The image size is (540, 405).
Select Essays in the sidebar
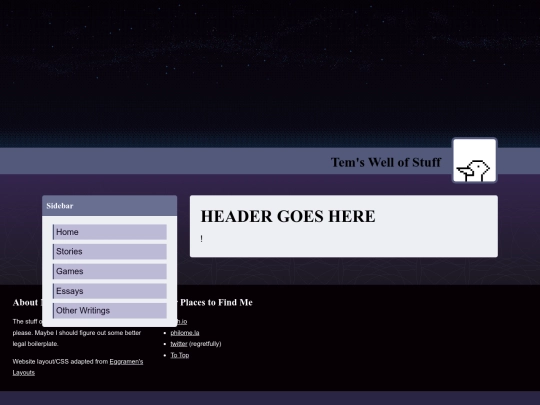[110, 291]
